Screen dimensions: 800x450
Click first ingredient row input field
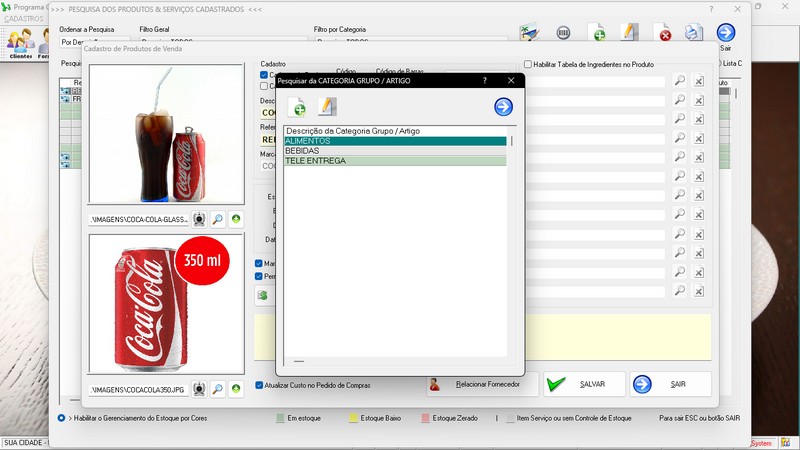coord(595,81)
